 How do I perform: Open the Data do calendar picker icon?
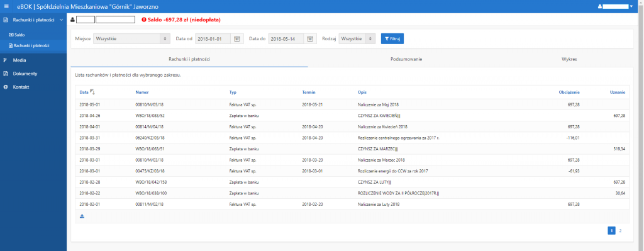click(310, 38)
